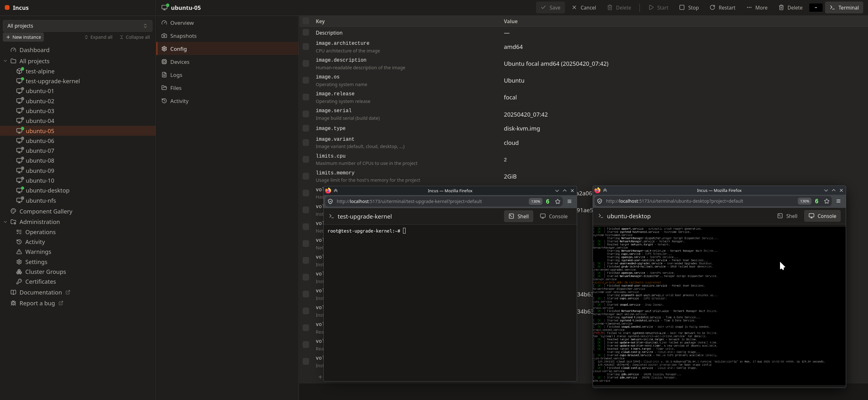868x400 pixels.
Task: Open the All projects selector dropdown
Action: (x=77, y=26)
